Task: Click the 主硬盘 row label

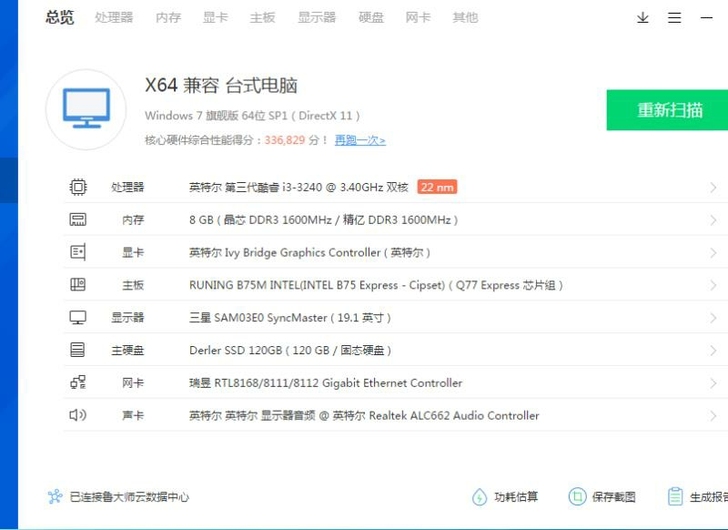Action: (x=128, y=350)
